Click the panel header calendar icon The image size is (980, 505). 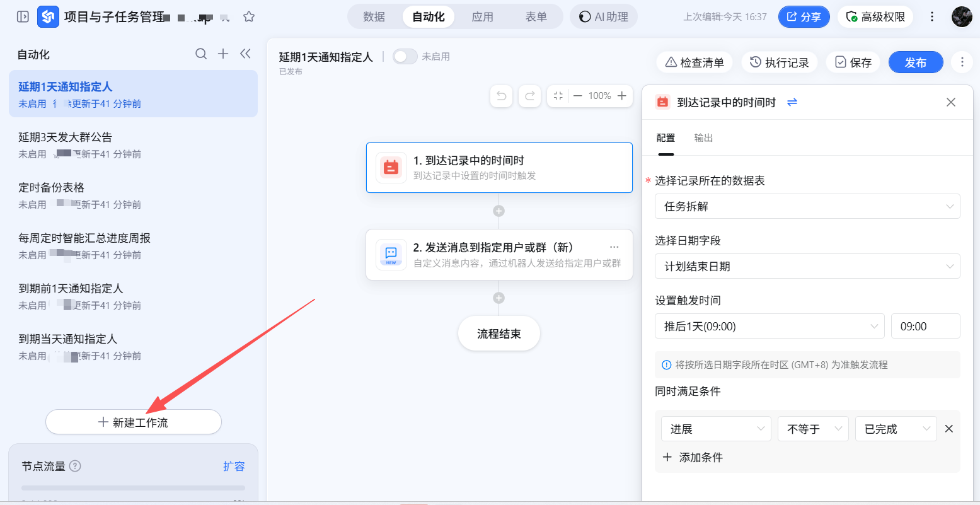coord(662,102)
